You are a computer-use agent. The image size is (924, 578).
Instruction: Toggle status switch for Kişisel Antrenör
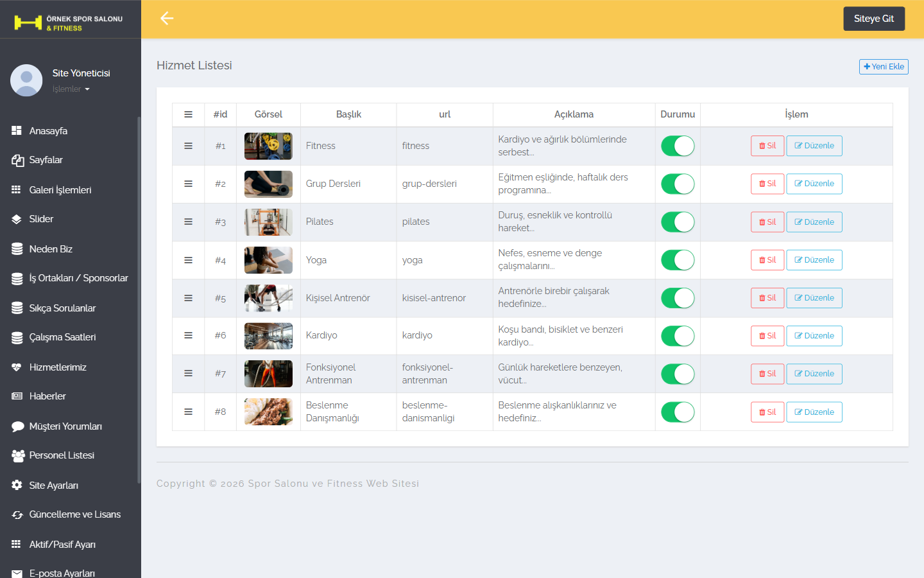678,298
